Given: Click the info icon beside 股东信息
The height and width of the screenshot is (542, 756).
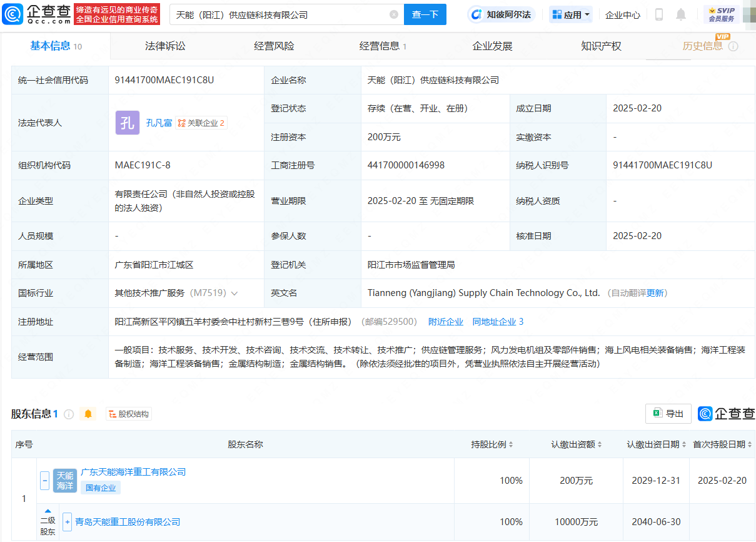Looking at the screenshot, I should coord(69,414).
